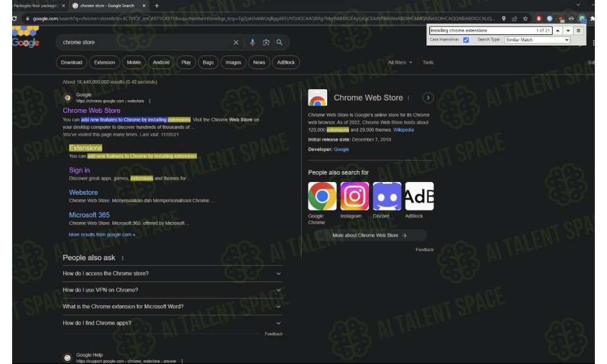Open the Tools option
This screenshot has height=364, width=607.
[428, 62]
